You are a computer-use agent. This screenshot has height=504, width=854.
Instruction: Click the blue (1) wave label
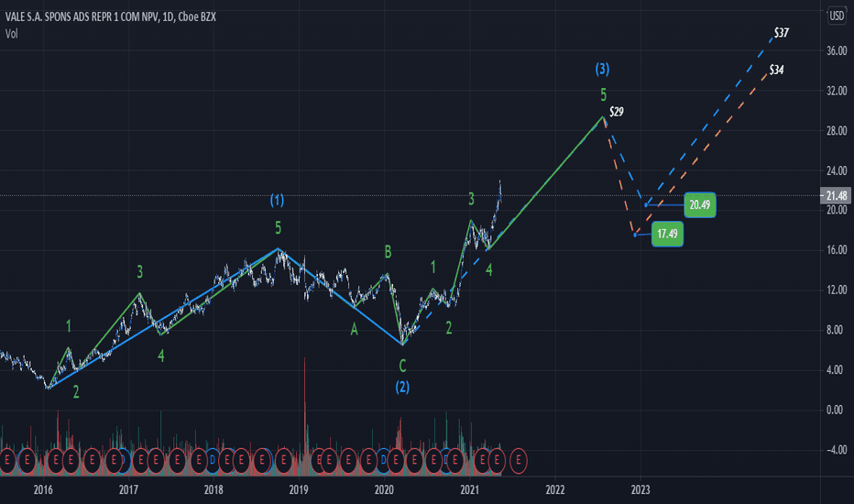[278, 201]
